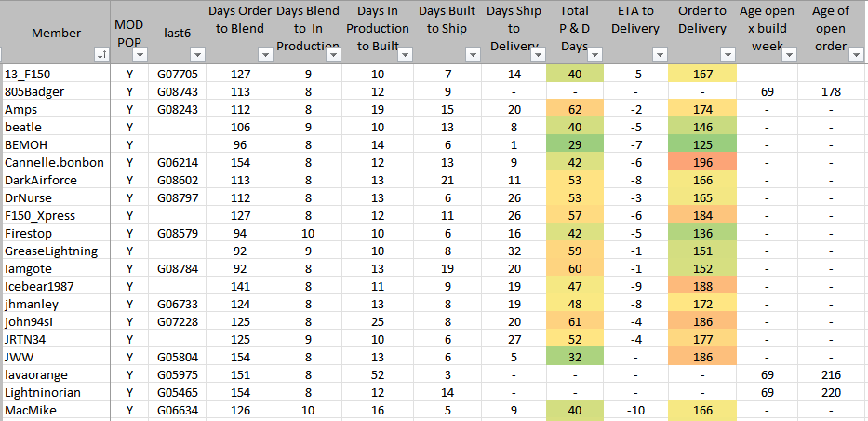Select the 220 age of open order cell
This screenshot has height=421, width=868.
click(832, 393)
